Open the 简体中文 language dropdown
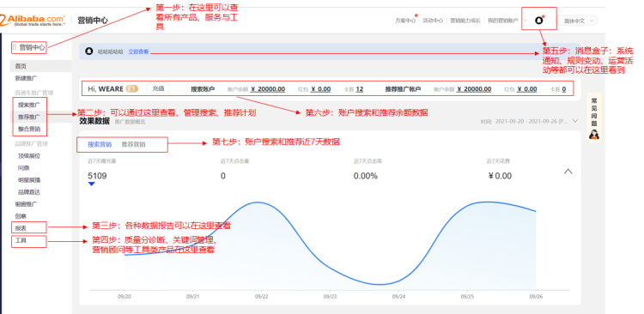Viewport: 644px width, 314px height. tap(578, 21)
